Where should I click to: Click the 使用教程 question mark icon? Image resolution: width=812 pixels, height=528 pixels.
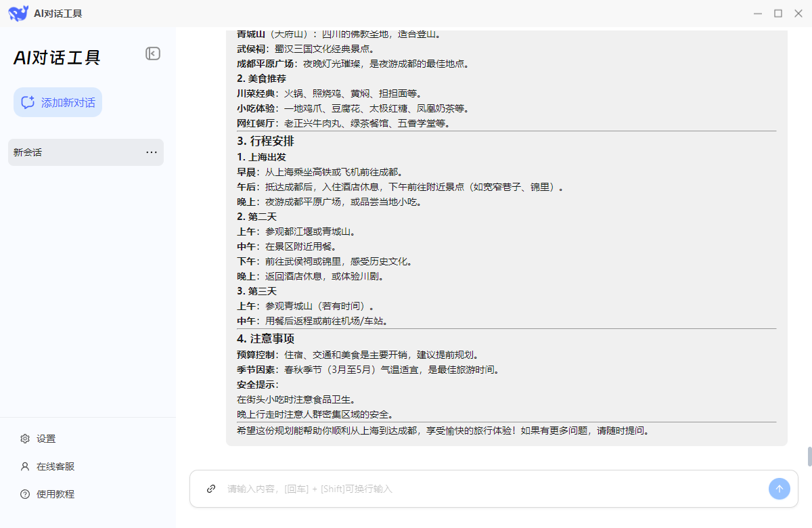click(25, 494)
